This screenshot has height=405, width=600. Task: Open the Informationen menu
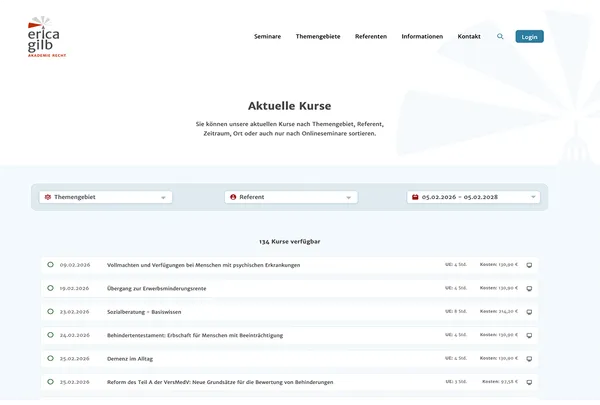pos(422,36)
